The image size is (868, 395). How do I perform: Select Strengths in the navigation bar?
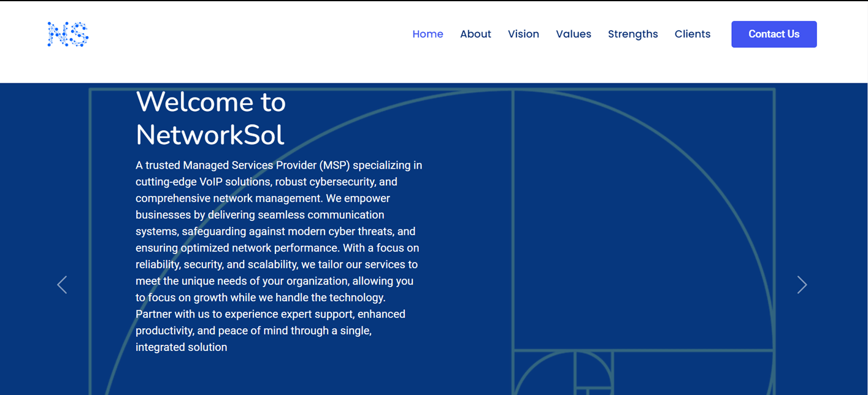pyautogui.click(x=633, y=34)
